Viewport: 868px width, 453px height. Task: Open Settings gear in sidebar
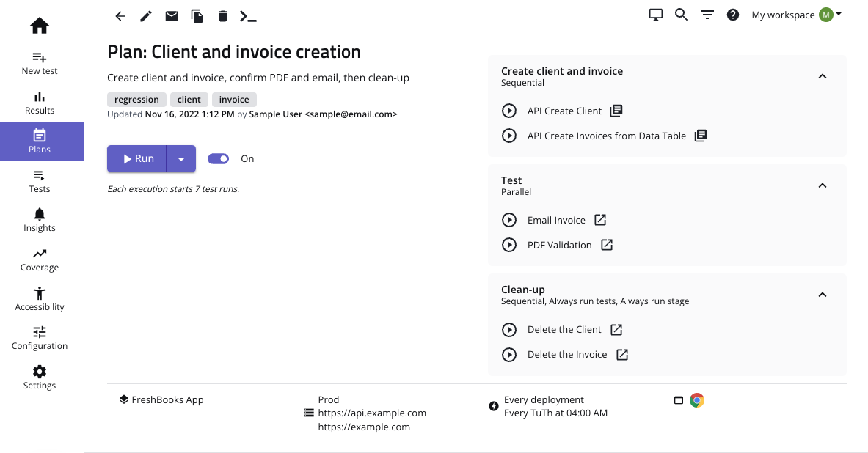click(40, 377)
